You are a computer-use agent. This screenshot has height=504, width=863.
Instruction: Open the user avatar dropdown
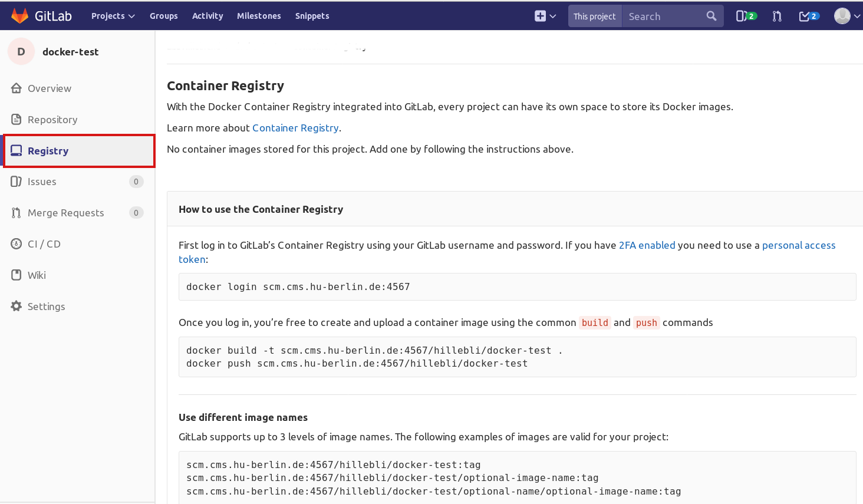click(x=846, y=16)
